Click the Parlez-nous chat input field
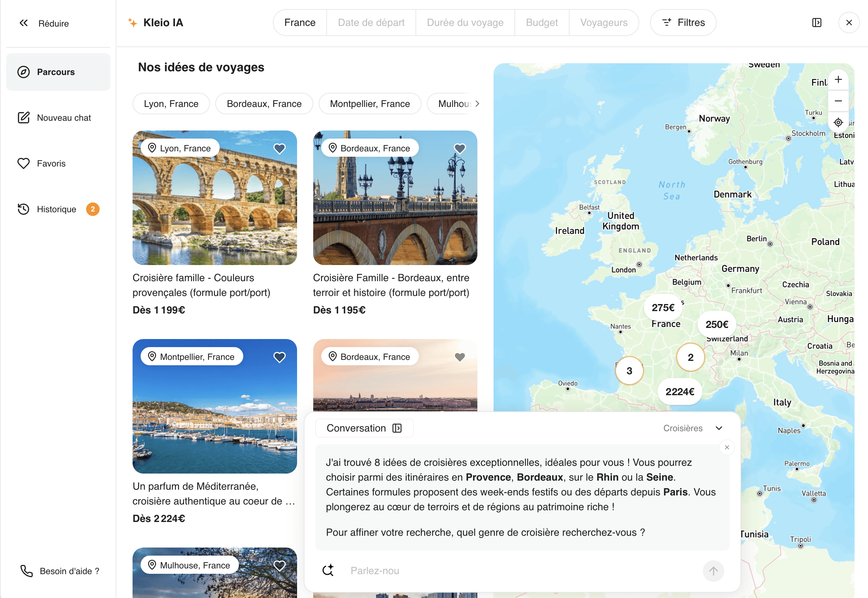 [521, 571]
